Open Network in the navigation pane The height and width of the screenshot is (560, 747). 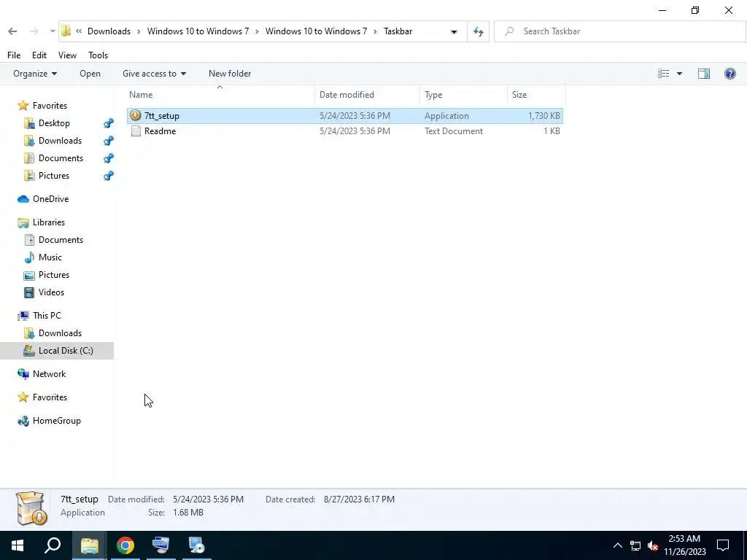pos(49,374)
